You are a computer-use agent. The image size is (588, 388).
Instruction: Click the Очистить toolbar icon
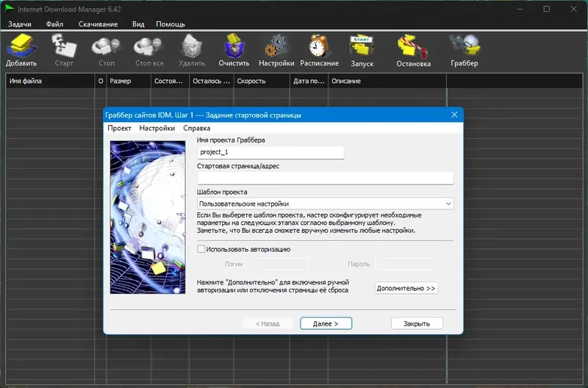pyautogui.click(x=234, y=50)
